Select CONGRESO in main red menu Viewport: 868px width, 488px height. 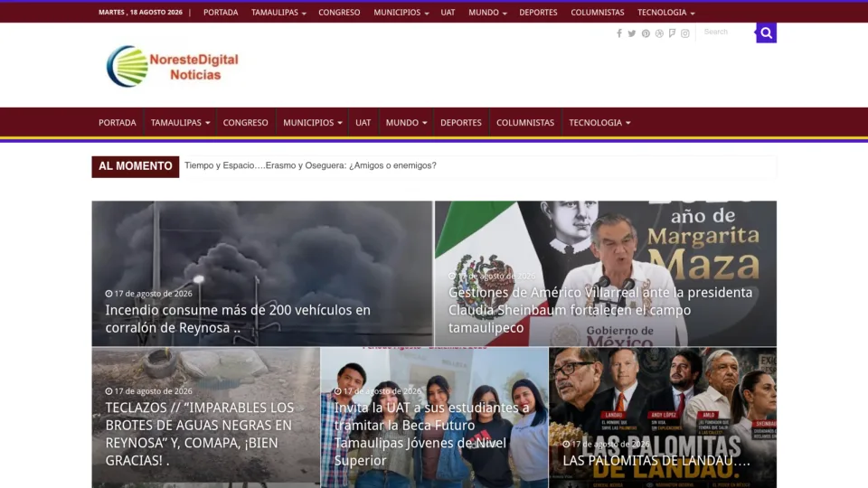coord(245,122)
